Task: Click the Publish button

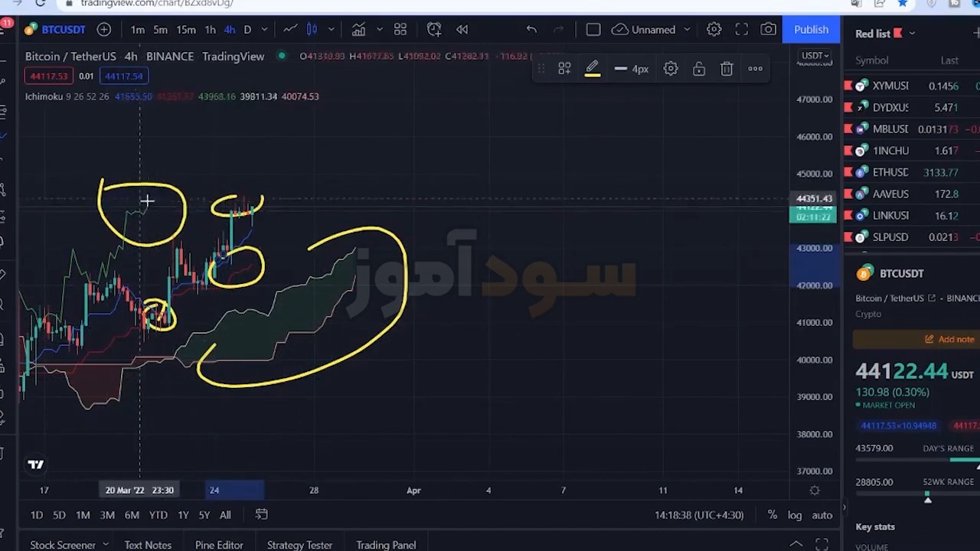Action: [811, 30]
